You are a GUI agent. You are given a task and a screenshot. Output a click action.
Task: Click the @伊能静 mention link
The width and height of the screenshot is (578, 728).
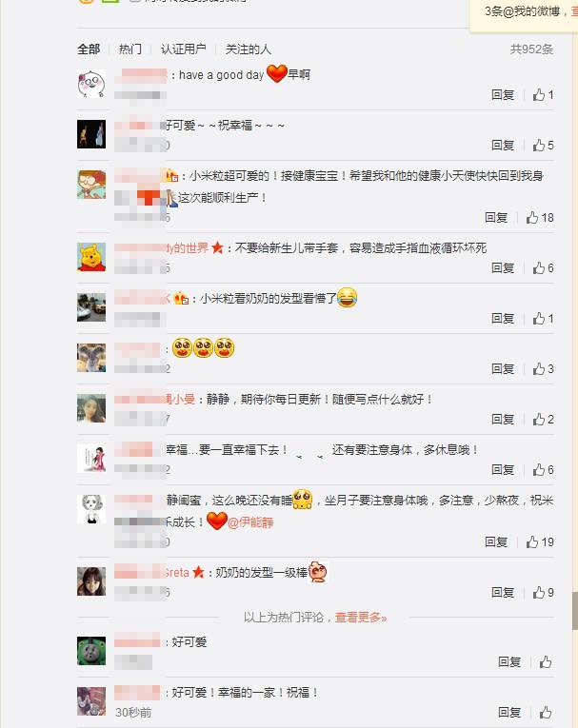point(250,522)
